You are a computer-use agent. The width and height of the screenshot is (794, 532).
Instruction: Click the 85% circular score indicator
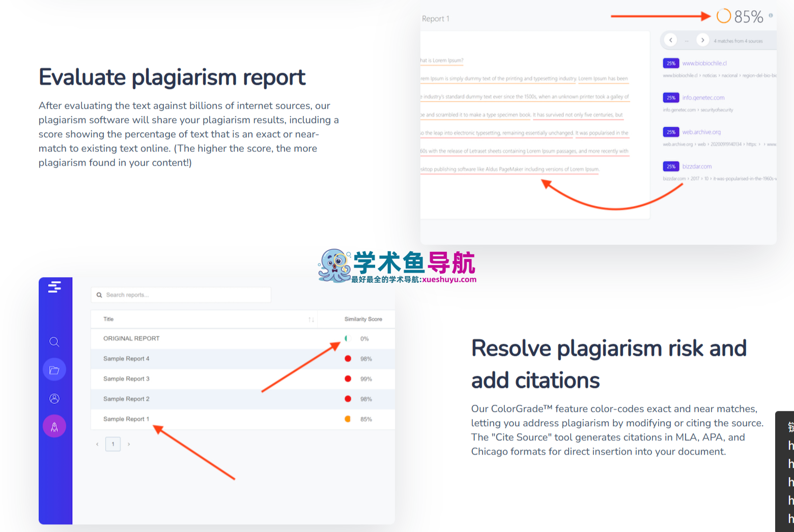(723, 16)
